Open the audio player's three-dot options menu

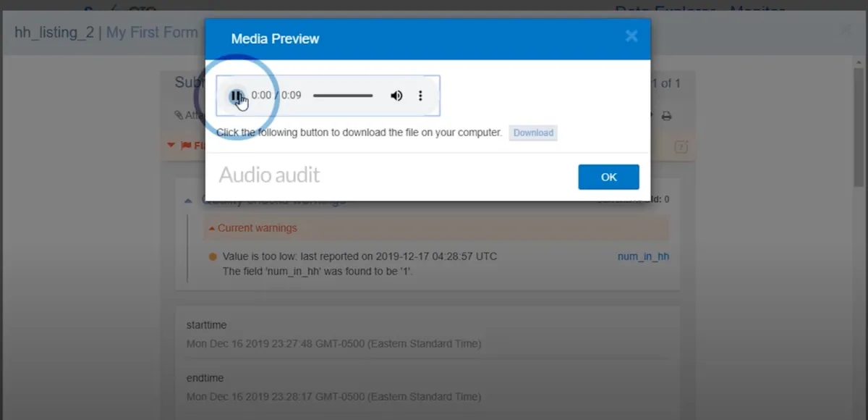pos(420,96)
